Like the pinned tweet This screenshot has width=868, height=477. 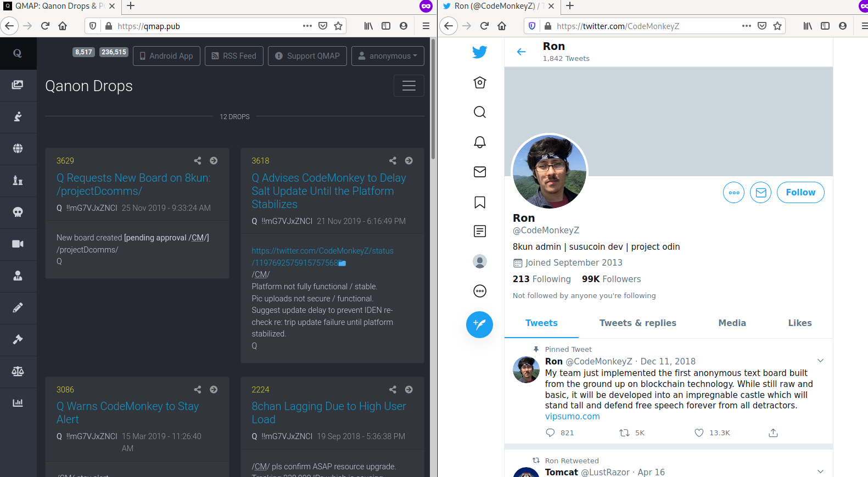pos(699,433)
